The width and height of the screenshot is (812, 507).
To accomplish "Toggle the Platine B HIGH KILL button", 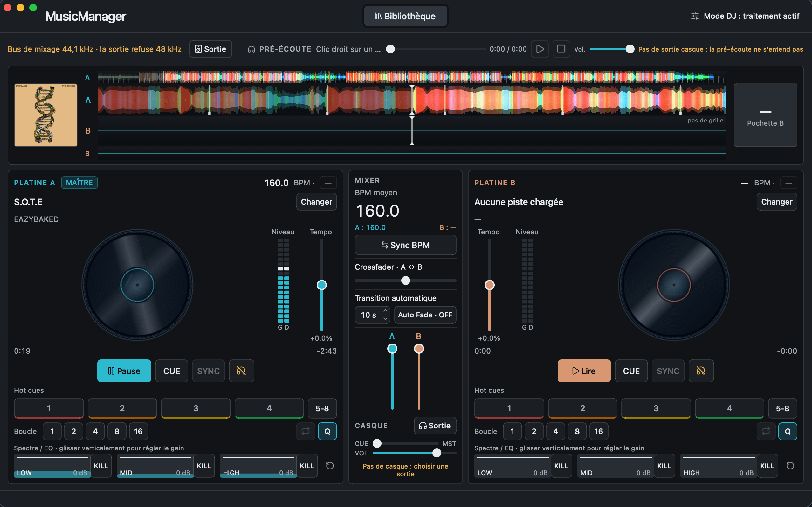I will tap(767, 466).
